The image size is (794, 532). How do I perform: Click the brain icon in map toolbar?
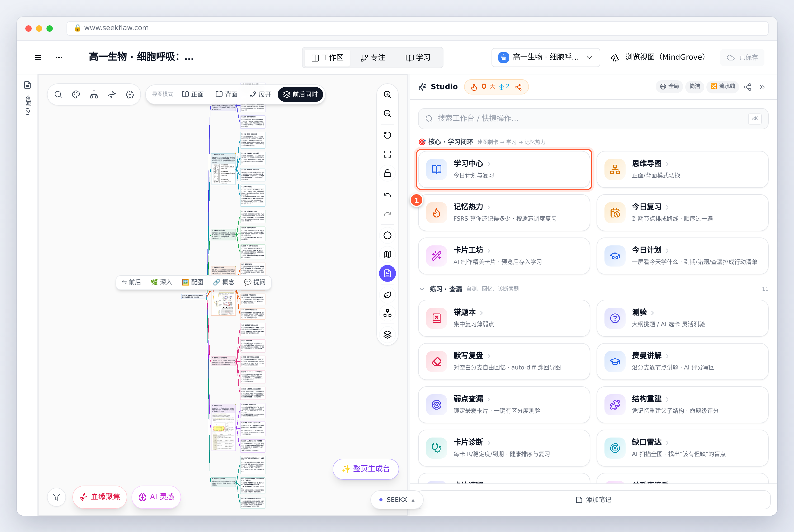(x=130, y=94)
